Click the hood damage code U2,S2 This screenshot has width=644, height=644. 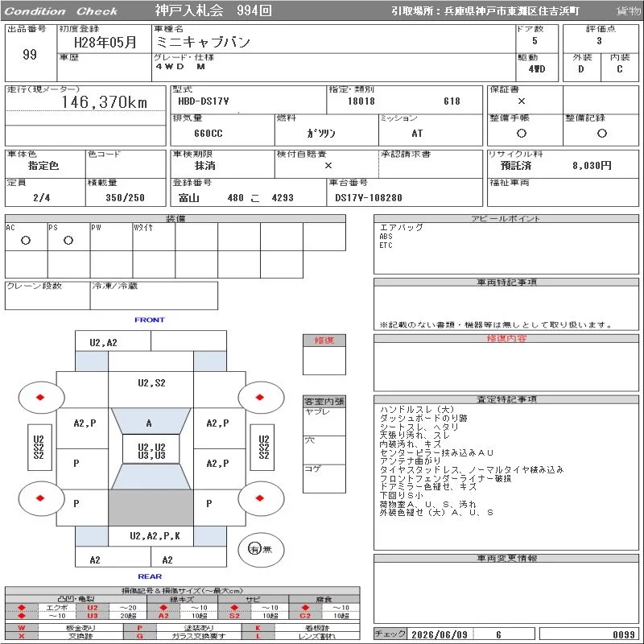point(151,383)
